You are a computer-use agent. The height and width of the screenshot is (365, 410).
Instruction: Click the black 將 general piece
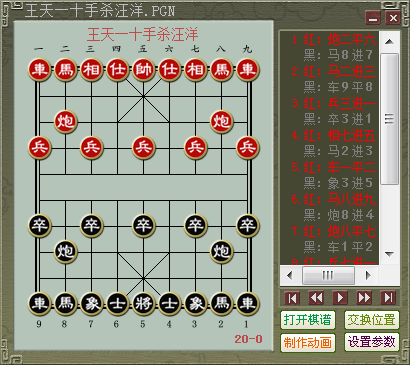(143, 304)
